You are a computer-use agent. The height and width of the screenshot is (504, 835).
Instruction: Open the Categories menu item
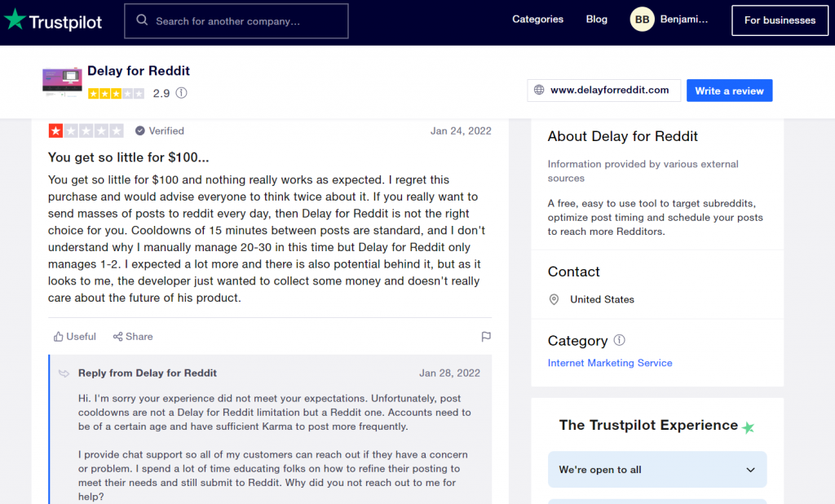click(538, 20)
